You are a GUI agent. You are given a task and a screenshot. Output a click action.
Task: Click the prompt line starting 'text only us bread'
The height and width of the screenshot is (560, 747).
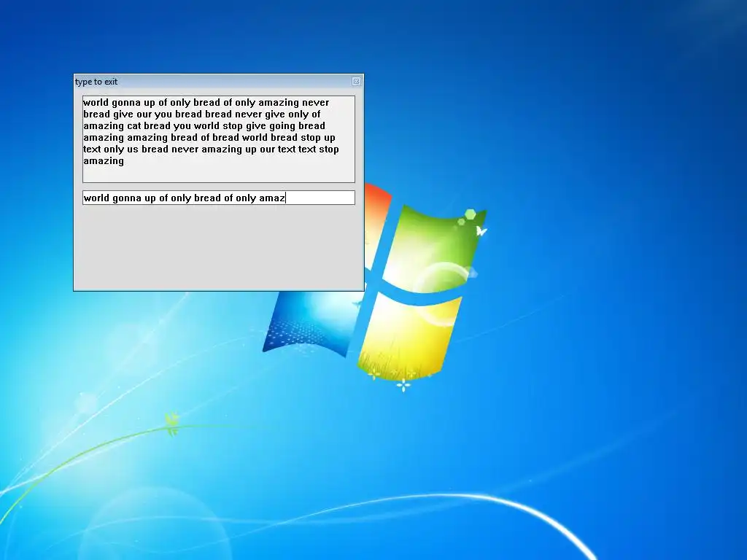coord(211,149)
